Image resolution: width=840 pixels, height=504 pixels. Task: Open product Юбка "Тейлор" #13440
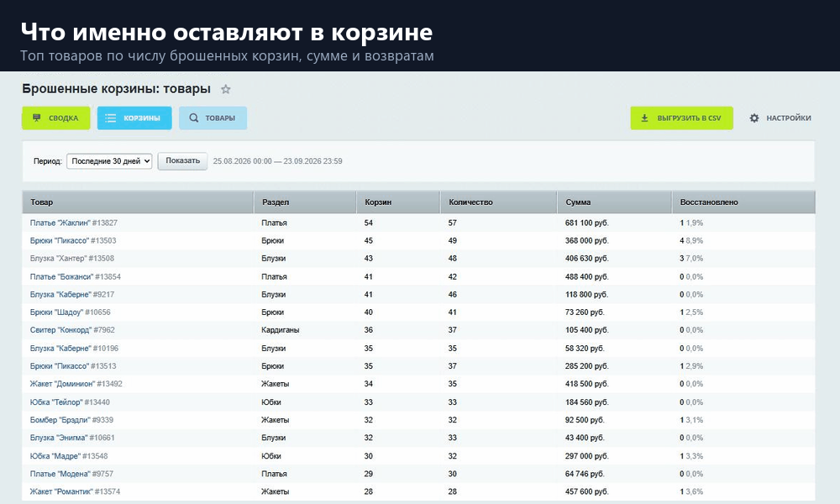(70, 402)
